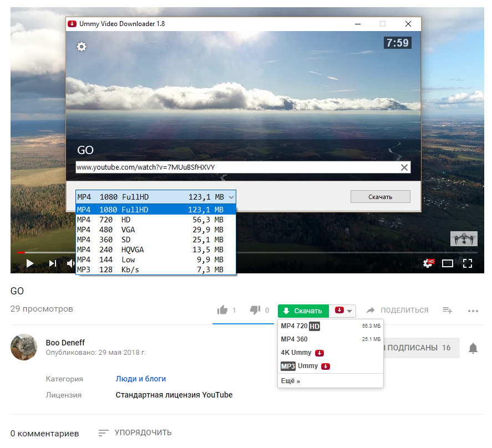Image resolution: width=492 pixels, height=448 pixels.
Task: Share the video via ПОДЕЛИТЬСЯ
Action: (x=397, y=310)
